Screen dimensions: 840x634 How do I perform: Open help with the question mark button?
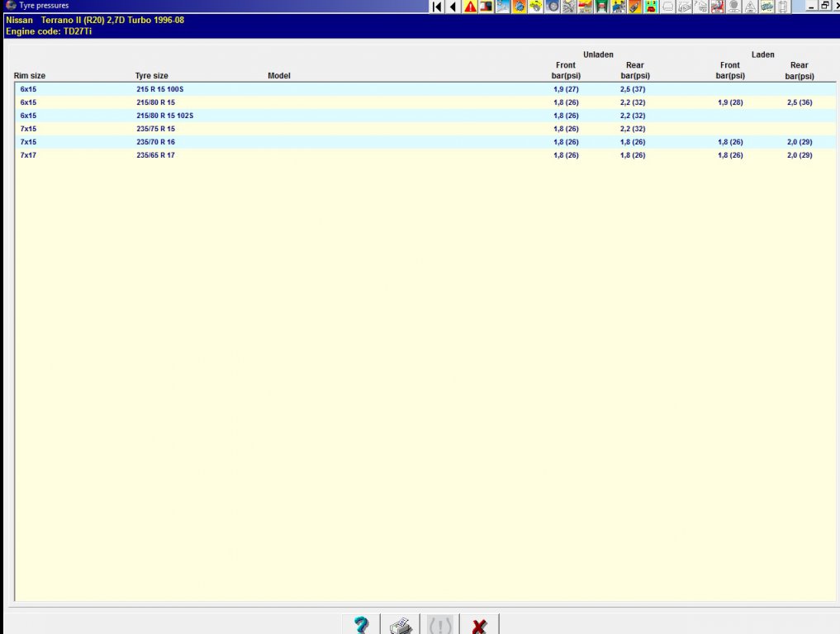[x=362, y=624]
